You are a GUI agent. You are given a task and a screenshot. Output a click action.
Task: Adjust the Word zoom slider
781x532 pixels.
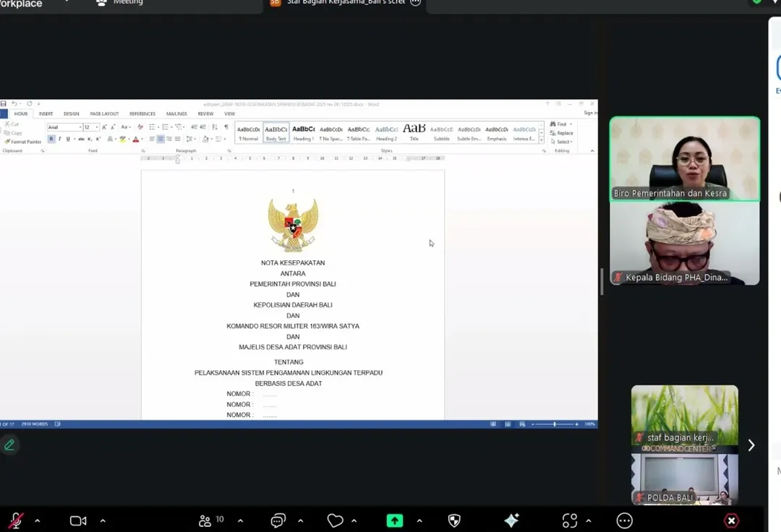pyautogui.click(x=555, y=424)
